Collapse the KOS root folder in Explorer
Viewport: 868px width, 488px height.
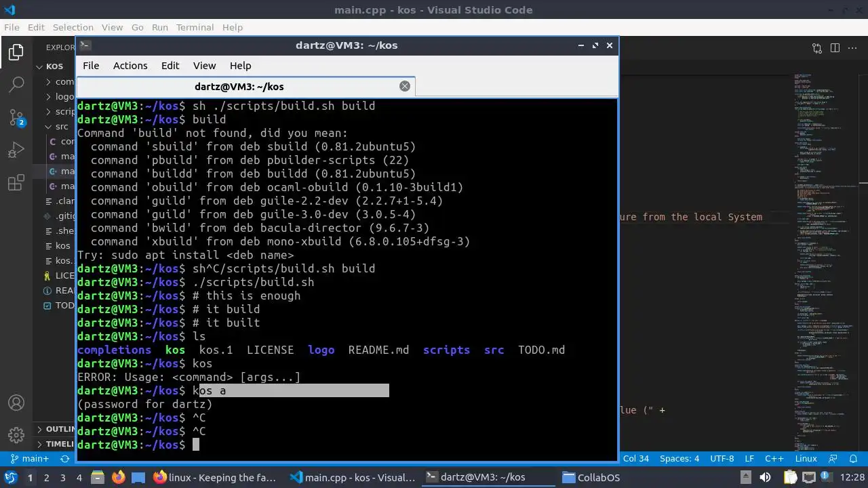pos(56,66)
